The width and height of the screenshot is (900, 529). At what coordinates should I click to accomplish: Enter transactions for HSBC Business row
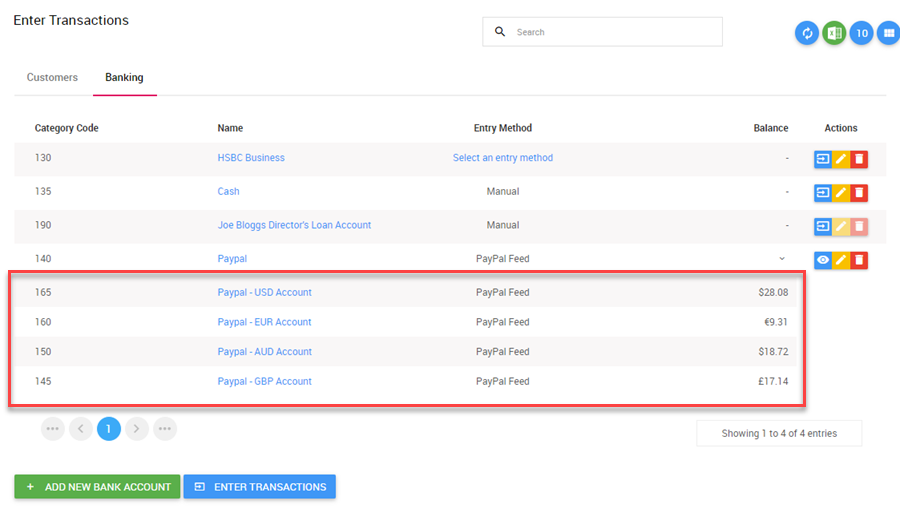point(823,159)
